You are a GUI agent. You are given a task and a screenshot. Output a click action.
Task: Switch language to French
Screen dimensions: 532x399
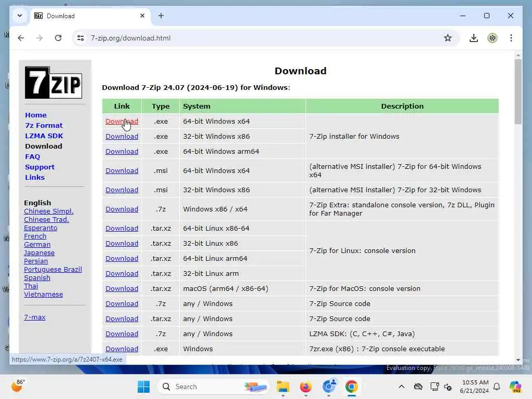coord(35,236)
